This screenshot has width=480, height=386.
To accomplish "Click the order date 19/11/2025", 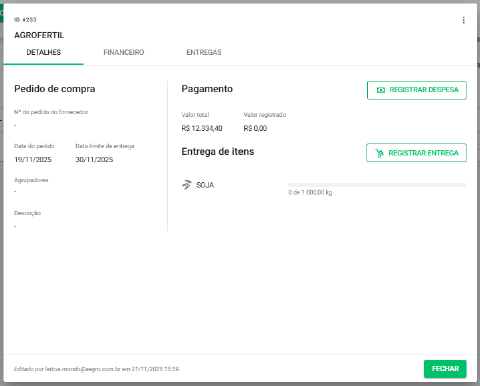I will click(33, 160).
